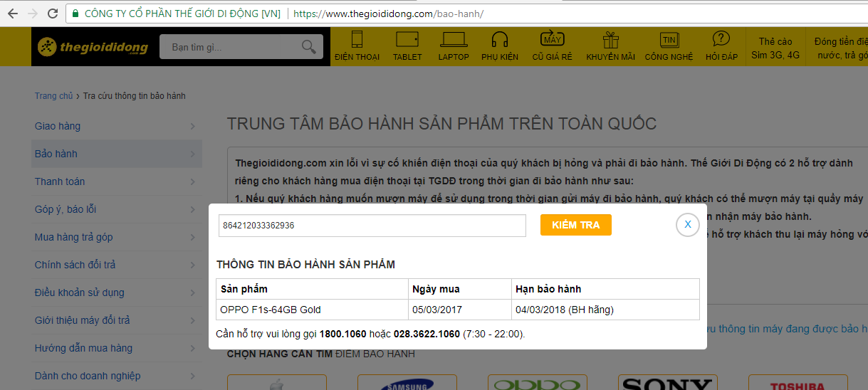Click the KIỂM TRA button

(x=575, y=225)
